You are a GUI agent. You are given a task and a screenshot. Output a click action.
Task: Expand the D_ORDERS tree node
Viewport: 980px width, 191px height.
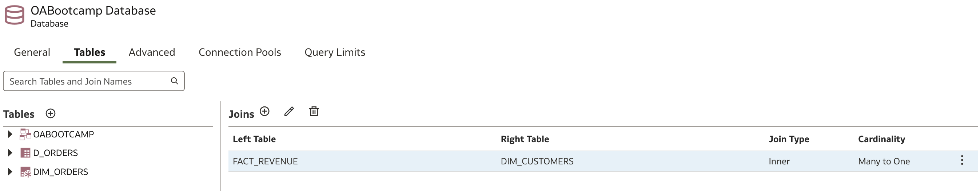tap(10, 153)
